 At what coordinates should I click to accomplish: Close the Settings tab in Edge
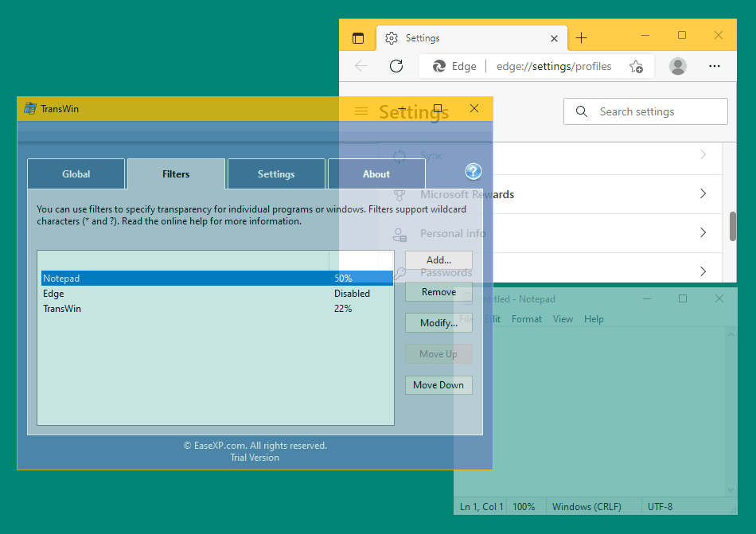[x=554, y=38]
